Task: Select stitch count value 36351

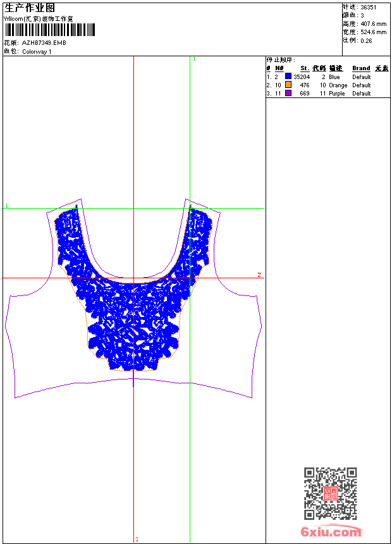Action: point(369,8)
